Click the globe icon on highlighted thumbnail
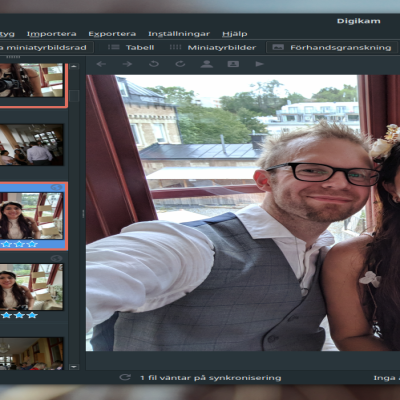Image resolution: width=400 pixels, height=400 pixels. 57,187
